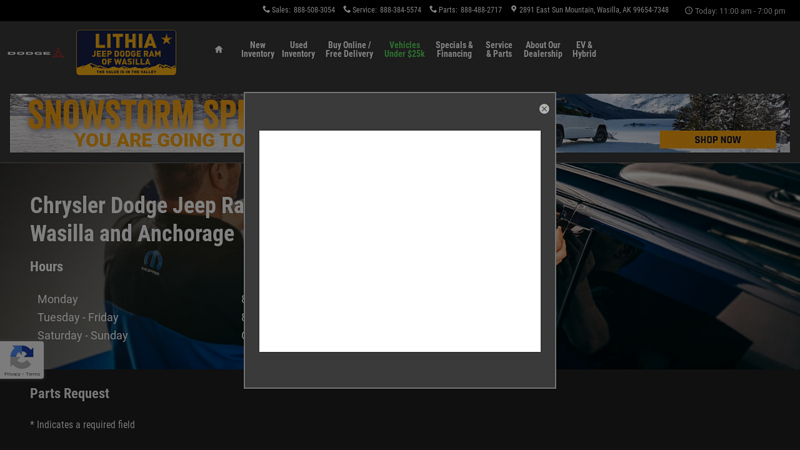Image resolution: width=800 pixels, height=450 pixels.
Task: Click the home icon in navigation
Action: pyautogui.click(x=219, y=49)
